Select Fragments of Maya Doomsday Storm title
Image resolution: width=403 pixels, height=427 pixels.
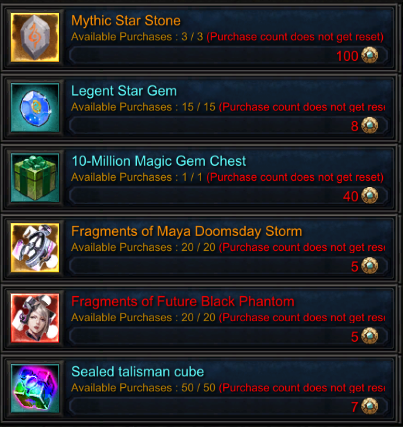point(186,231)
